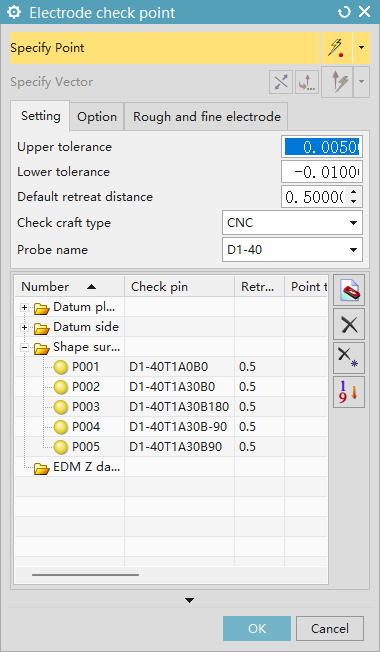Increase Default retreat distance with the up arrow

point(354,192)
